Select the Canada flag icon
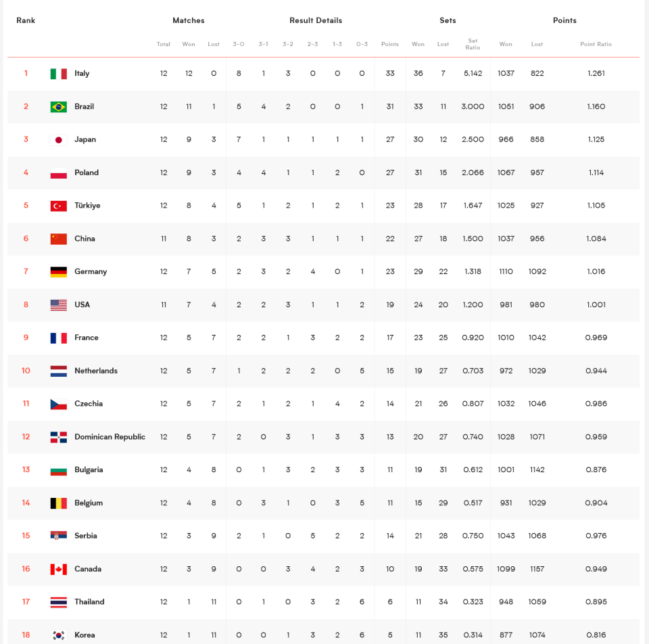This screenshot has width=649, height=644. (x=58, y=570)
